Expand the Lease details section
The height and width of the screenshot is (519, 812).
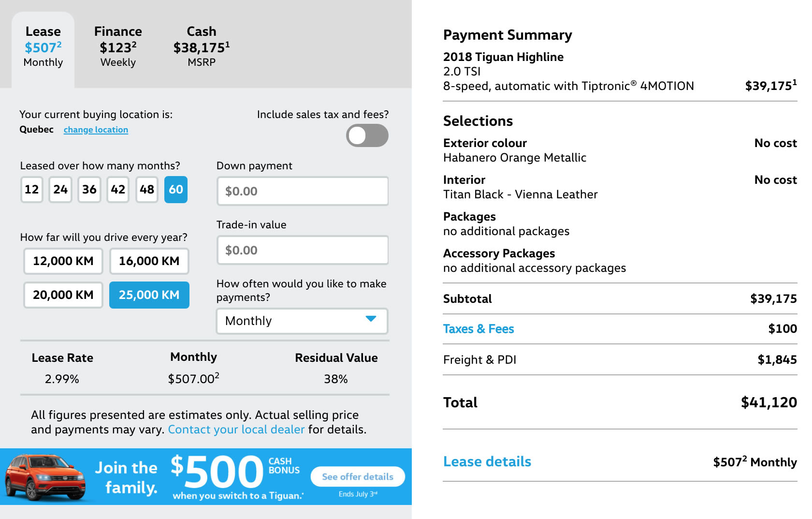487,461
